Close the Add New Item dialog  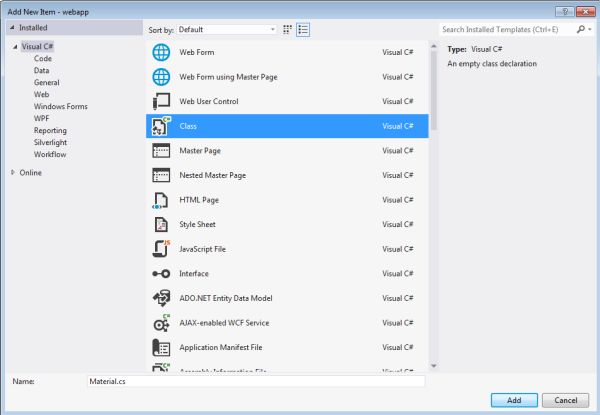585,11
